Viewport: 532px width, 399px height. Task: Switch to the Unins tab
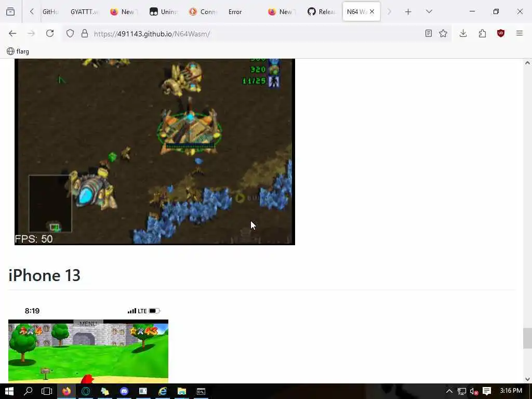(x=164, y=12)
